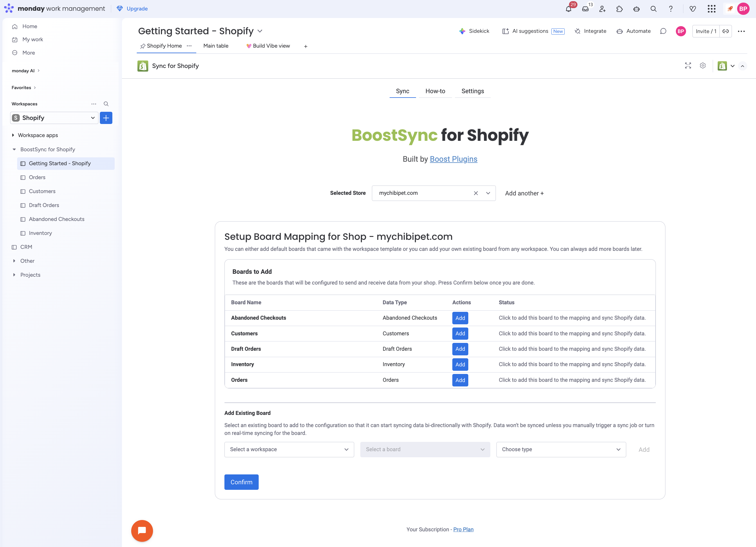Search within workspaces
Image resolution: width=756 pixels, height=547 pixels.
pyautogui.click(x=106, y=104)
